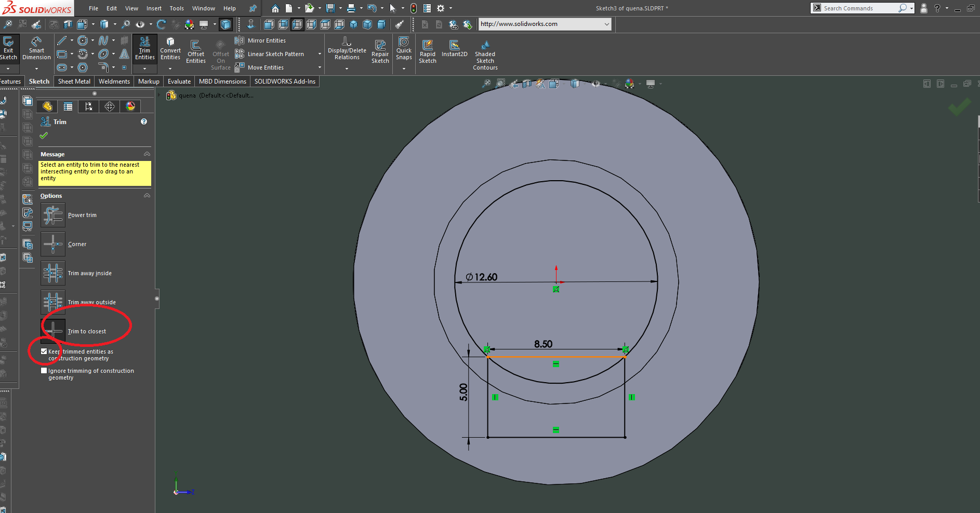Viewport: 980px width, 513px height.
Task: Uncheck Keep trimmed entities as construction geometry
Action: pyautogui.click(x=44, y=352)
